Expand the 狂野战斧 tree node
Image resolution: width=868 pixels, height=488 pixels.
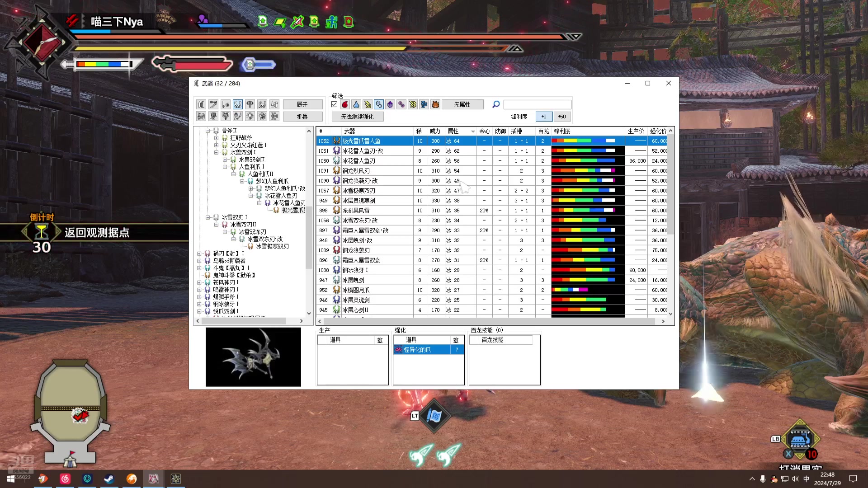pyautogui.click(x=217, y=138)
